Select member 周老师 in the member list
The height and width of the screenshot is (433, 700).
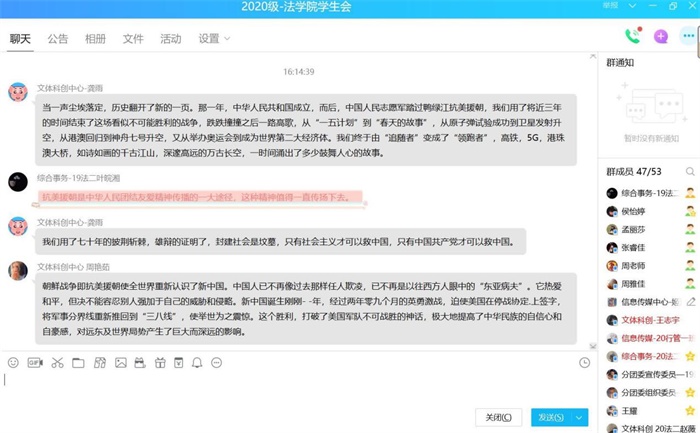[651, 266]
